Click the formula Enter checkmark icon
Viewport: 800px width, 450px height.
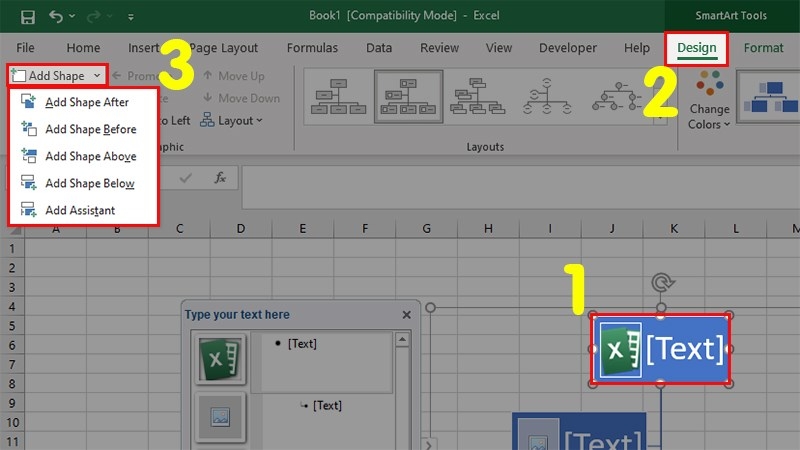[186, 178]
